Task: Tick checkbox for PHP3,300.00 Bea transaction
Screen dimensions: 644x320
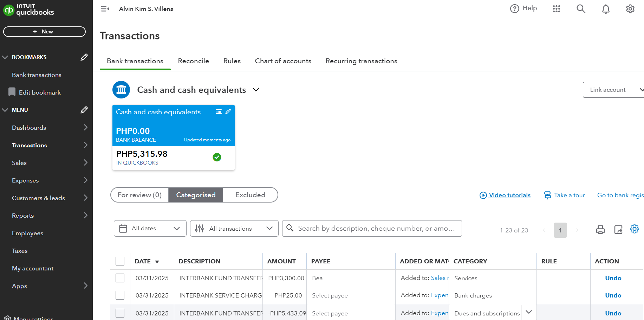Action: tap(120, 278)
